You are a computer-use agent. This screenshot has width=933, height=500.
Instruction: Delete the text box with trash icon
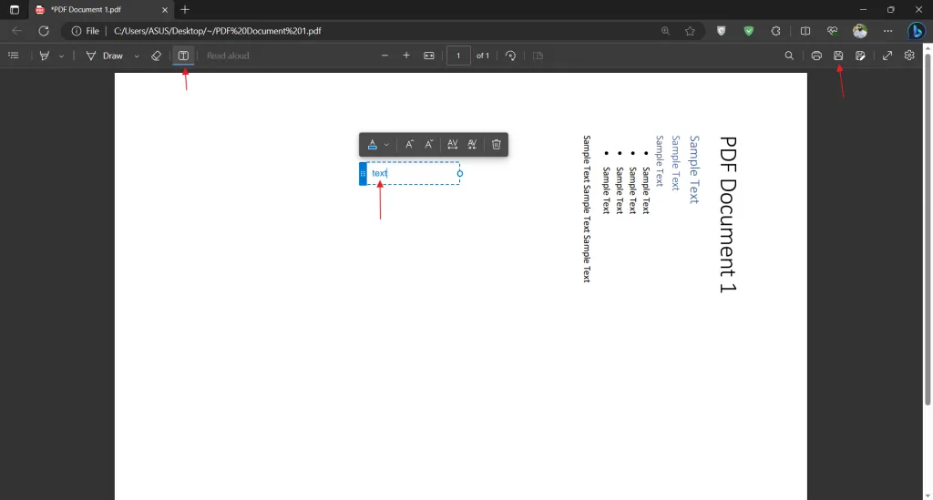point(496,144)
